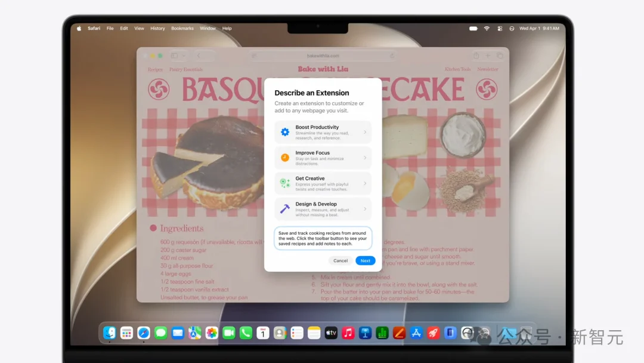Image resolution: width=644 pixels, height=363 pixels.
Task: Open the Design & Develop category
Action: pos(323,209)
